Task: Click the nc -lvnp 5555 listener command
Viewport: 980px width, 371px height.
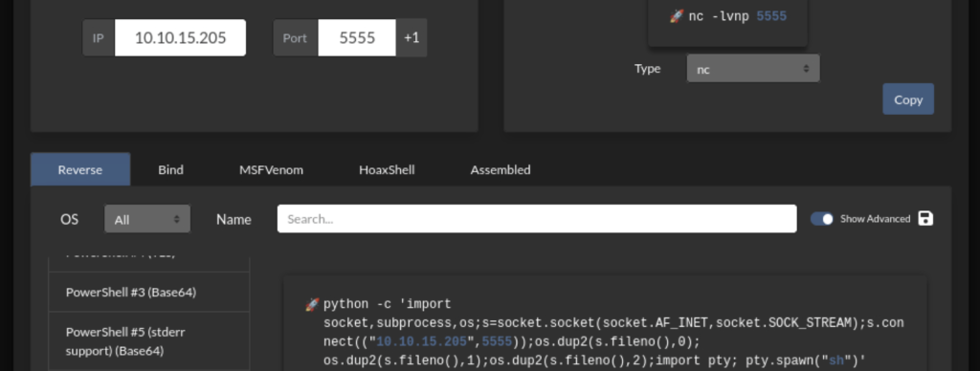Action: point(738,16)
